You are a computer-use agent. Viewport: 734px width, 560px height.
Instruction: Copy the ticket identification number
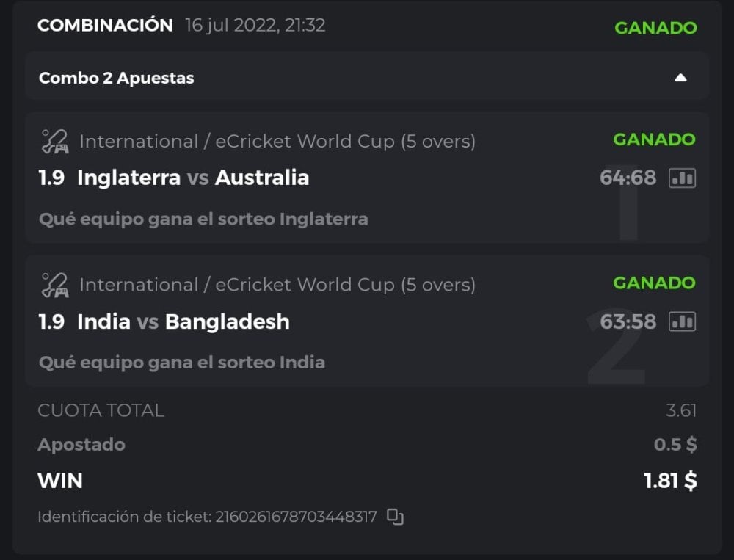coord(396,517)
